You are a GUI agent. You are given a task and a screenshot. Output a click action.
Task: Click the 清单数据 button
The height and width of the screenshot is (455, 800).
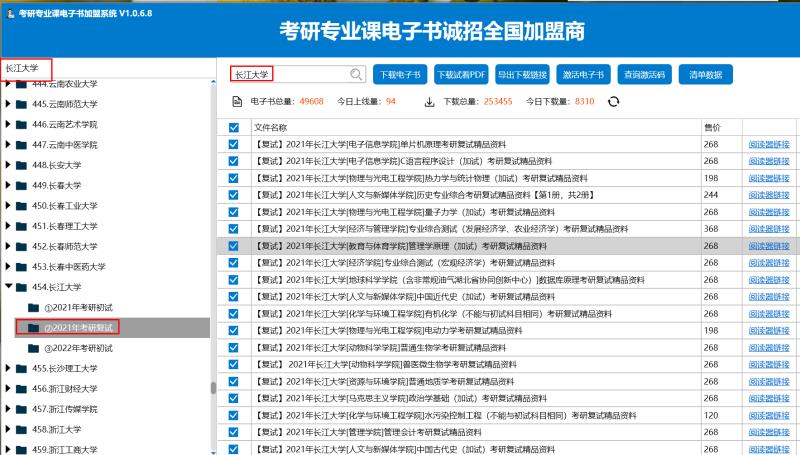pyautogui.click(x=706, y=74)
